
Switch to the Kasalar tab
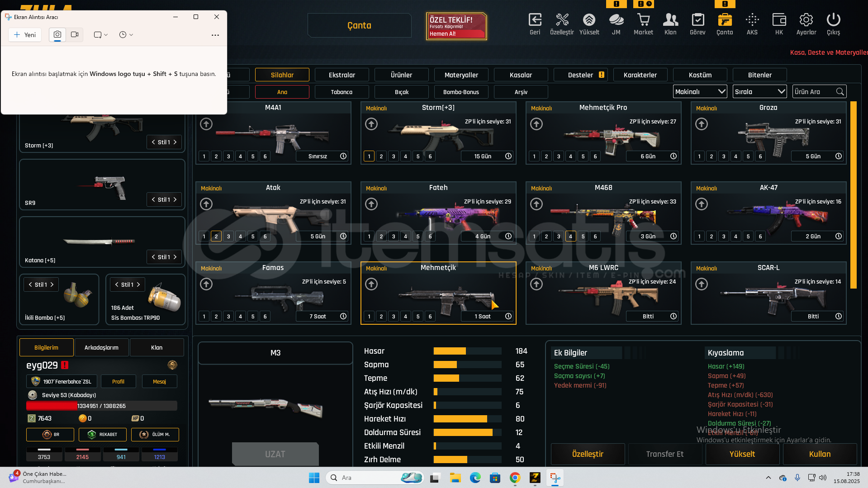521,75
